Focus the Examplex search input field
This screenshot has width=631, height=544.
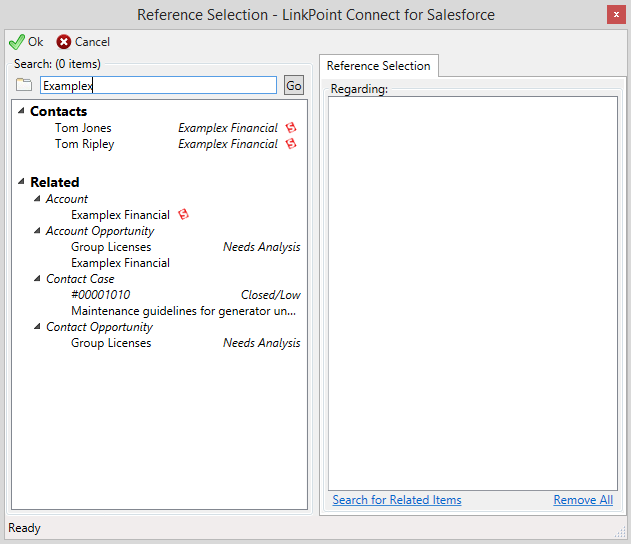coord(158,85)
